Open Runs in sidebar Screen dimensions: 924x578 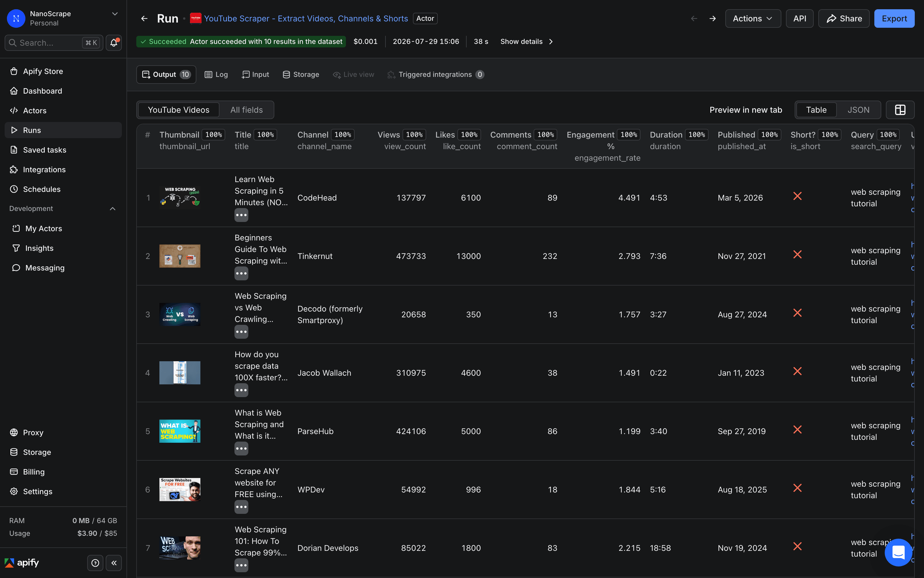tap(63, 130)
